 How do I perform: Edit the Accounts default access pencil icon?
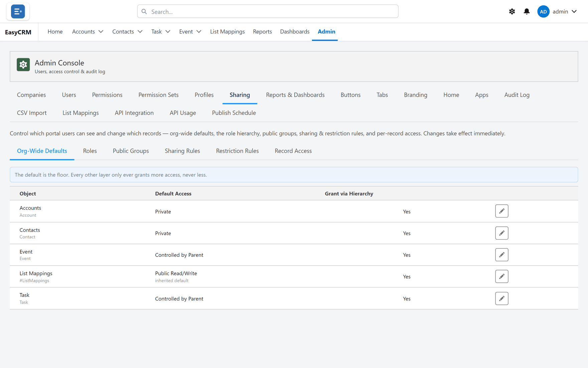[501, 211]
